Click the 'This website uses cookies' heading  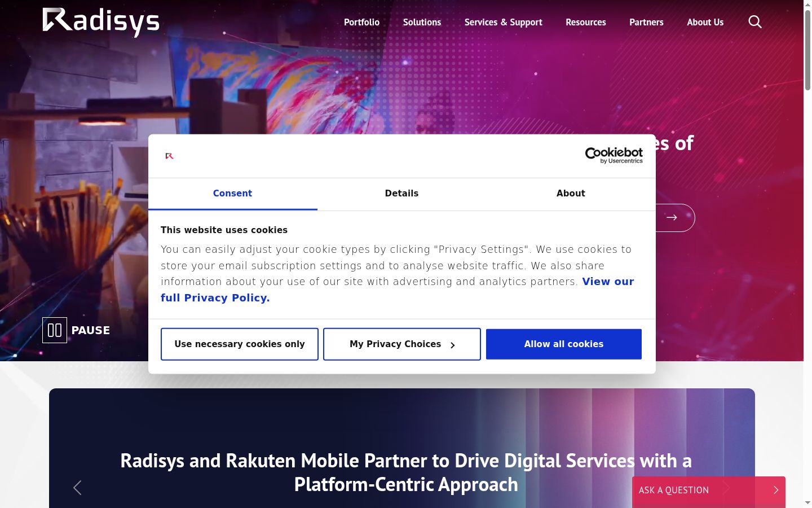tap(224, 230)
